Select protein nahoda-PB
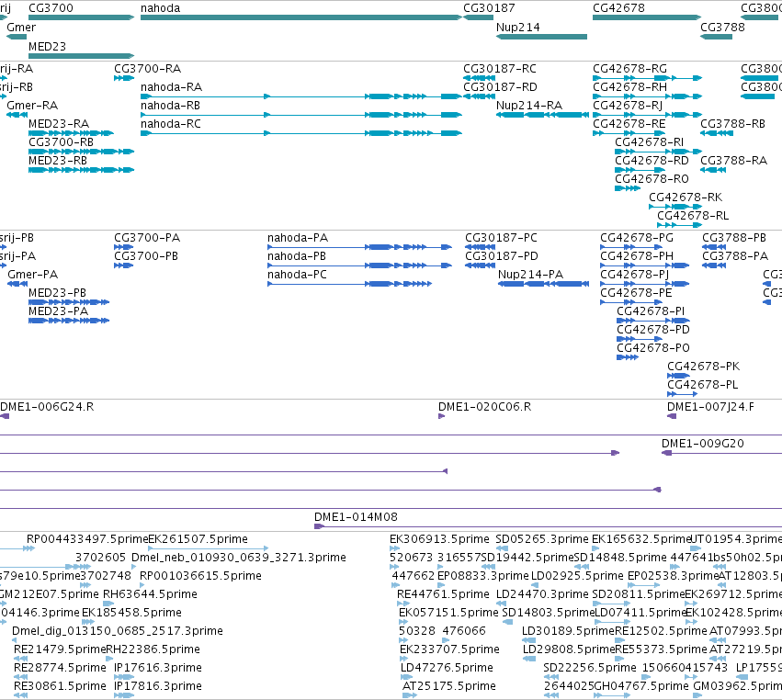Screen dimensions: 782x700 (359, 265)
